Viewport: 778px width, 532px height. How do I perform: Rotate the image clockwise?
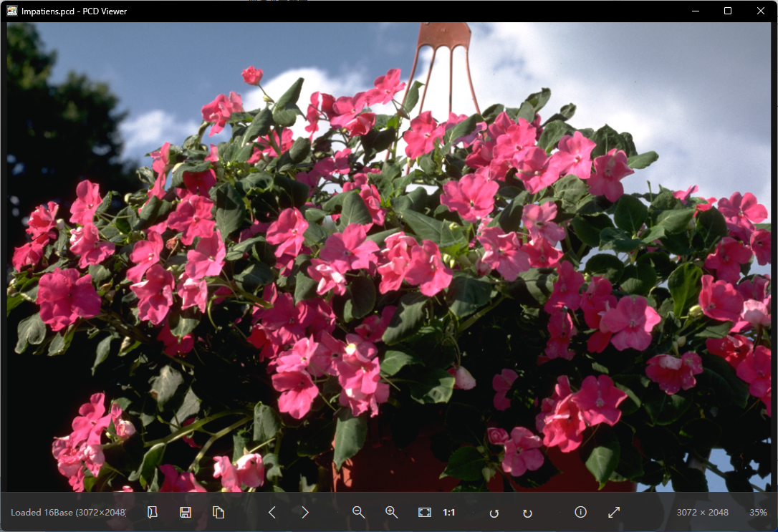527,513
